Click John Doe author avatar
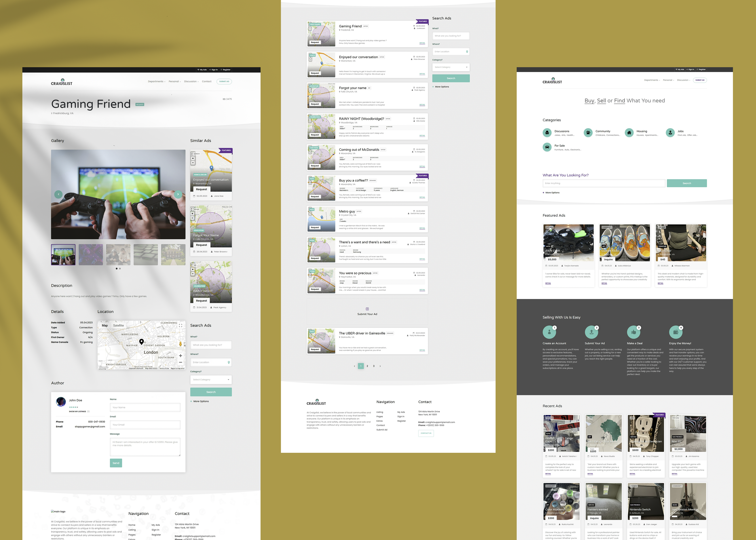Image resolution: width=756 pixels, height=540 pixels. pyautogui.click(x=61, y=402)
